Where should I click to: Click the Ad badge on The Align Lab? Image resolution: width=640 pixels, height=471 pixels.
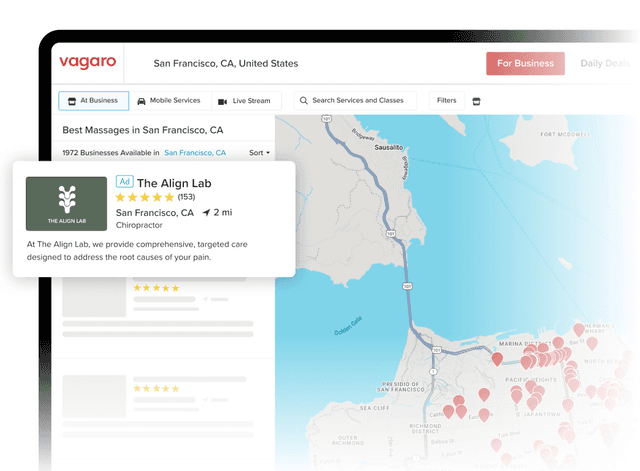point(124,181)
